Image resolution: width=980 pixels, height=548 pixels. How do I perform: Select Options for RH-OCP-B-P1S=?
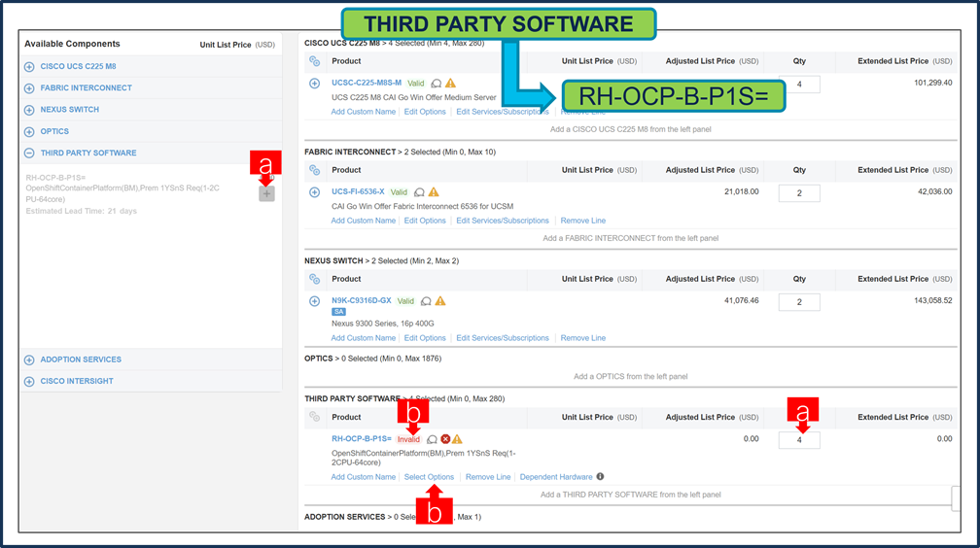[x=429, y=477]
